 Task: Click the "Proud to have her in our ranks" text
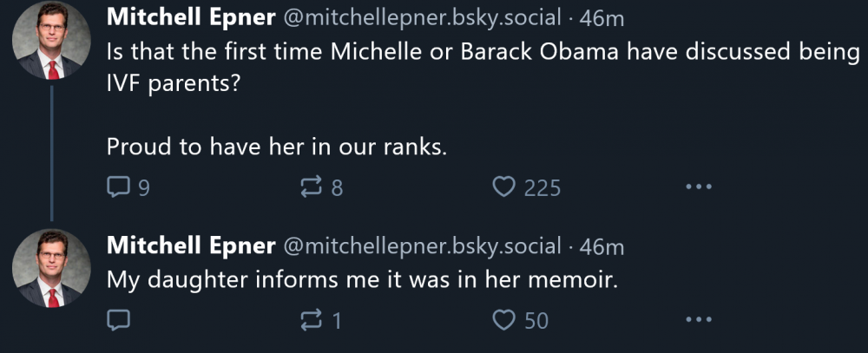tap(277, 147)
